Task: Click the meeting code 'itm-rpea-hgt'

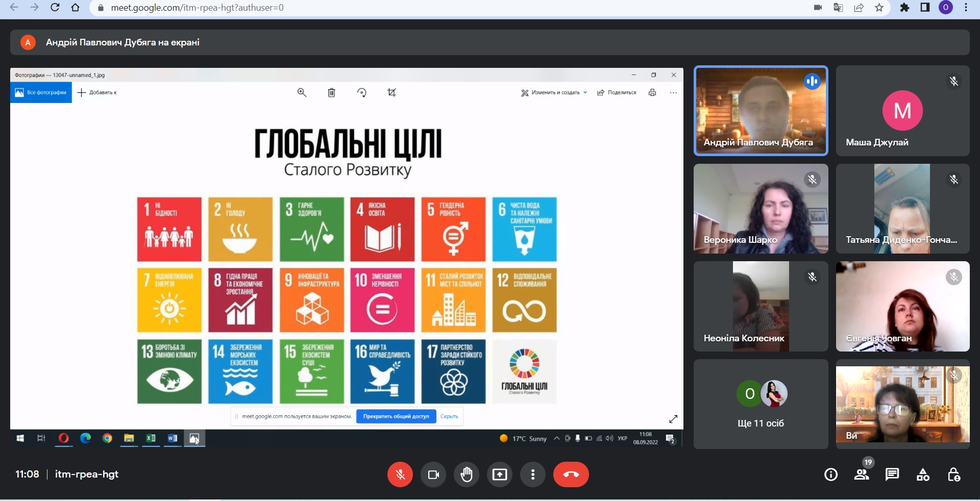Action: click(x=87, y=474)
